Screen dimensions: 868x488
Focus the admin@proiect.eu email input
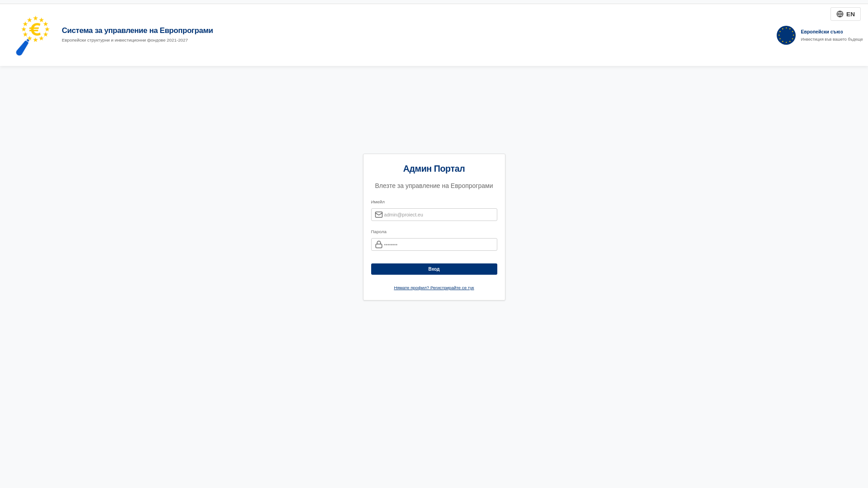434,215
